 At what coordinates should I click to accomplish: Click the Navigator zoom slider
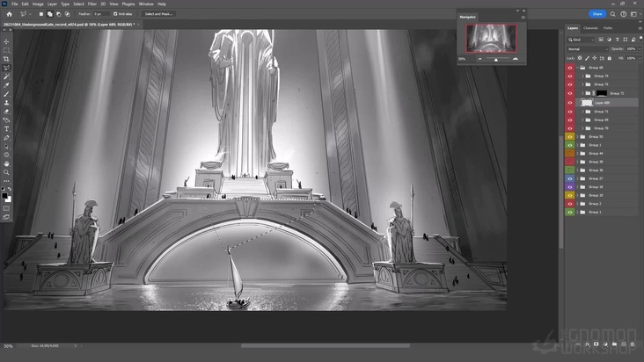point(496,59)
